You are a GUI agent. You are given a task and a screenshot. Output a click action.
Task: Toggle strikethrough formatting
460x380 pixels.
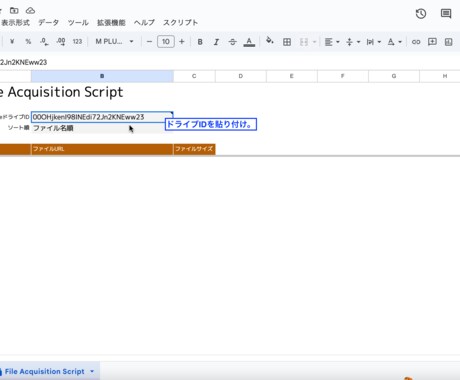(233, 42)
